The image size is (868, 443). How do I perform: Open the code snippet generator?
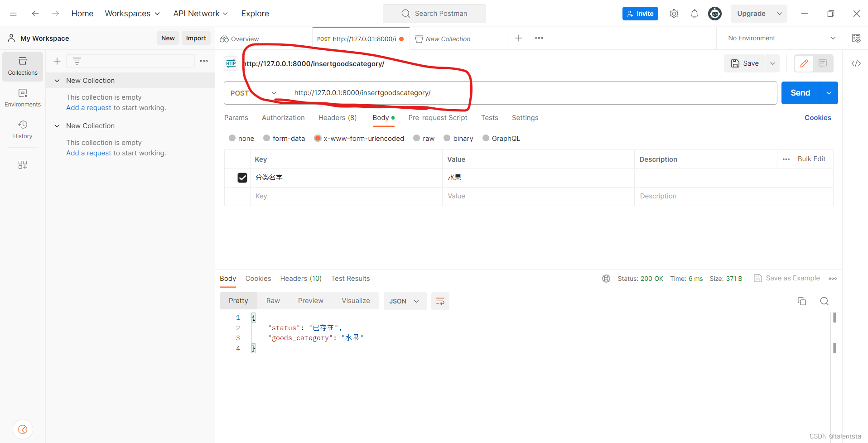pyautogui.click(x=856, y=63)
